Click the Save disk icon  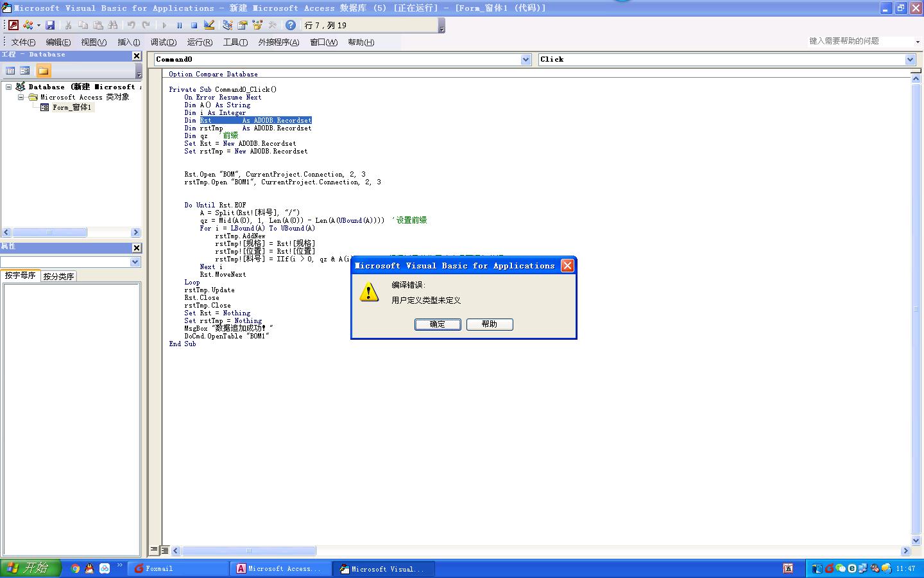click(50, 25)
